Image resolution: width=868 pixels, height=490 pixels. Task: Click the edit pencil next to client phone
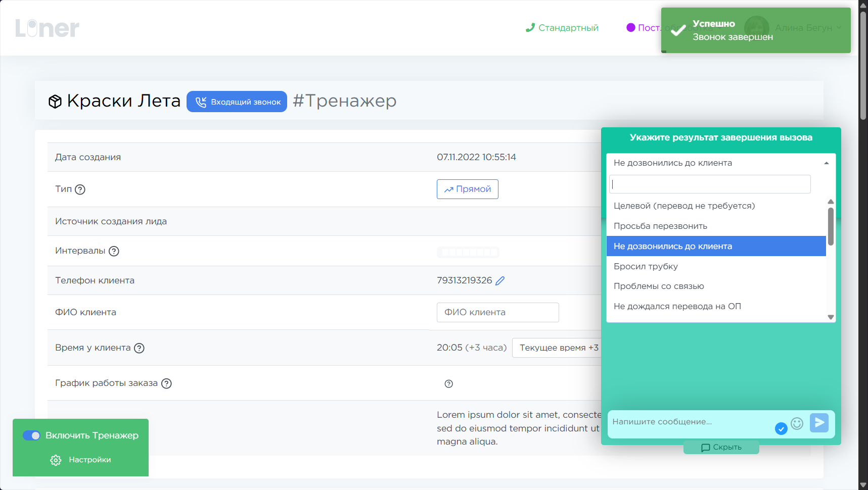pyautogui.click(x=500, y=281)
